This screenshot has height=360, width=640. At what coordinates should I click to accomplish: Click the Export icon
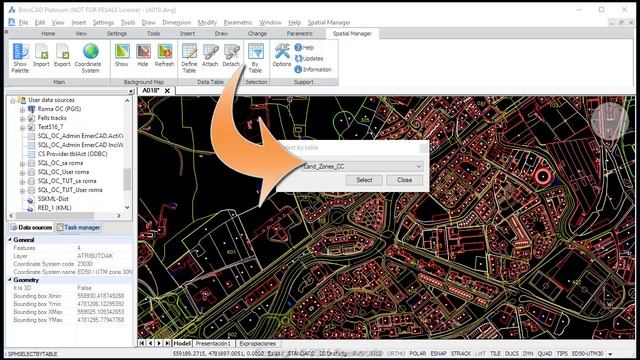62,56
